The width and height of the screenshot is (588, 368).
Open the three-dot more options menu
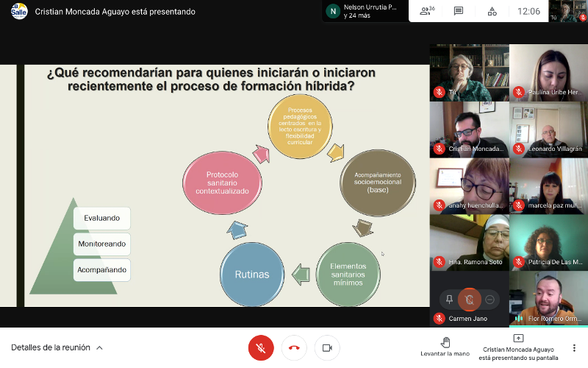click(x=574, y=347)
